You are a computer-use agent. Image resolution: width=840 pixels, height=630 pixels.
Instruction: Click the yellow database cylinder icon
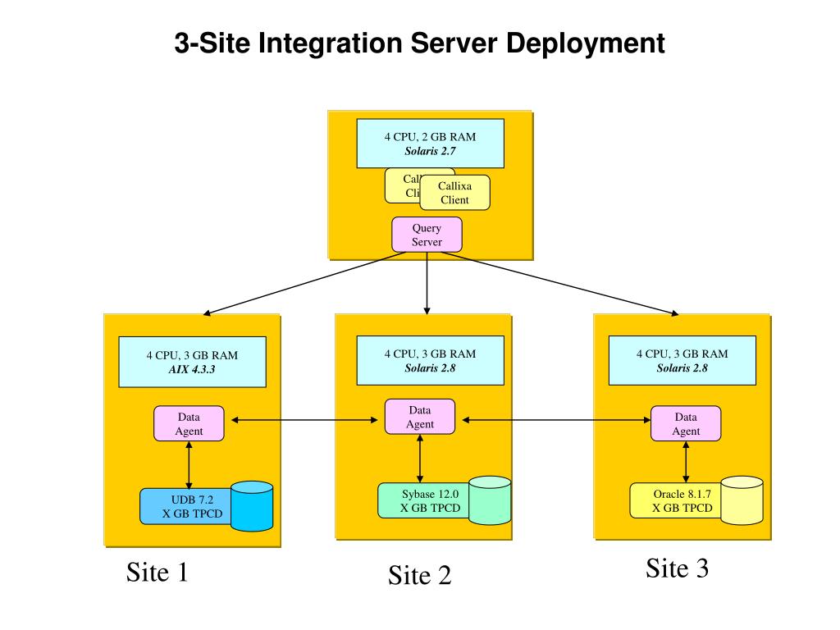[x=742, y=500]
